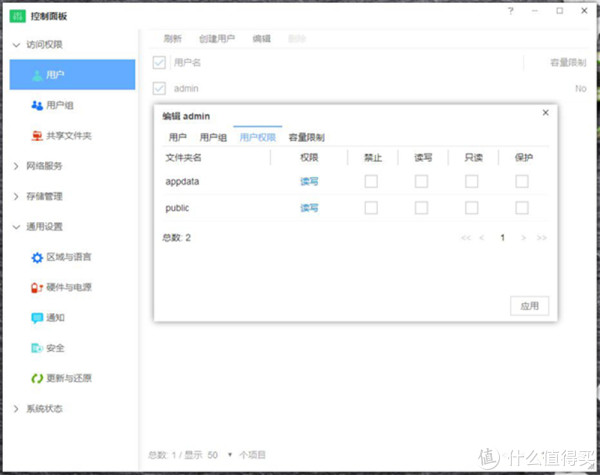The height and width of the screenshot is (475, 600).
Task: Expand the 存储管理 section
Action: click(x=43, y=196)
